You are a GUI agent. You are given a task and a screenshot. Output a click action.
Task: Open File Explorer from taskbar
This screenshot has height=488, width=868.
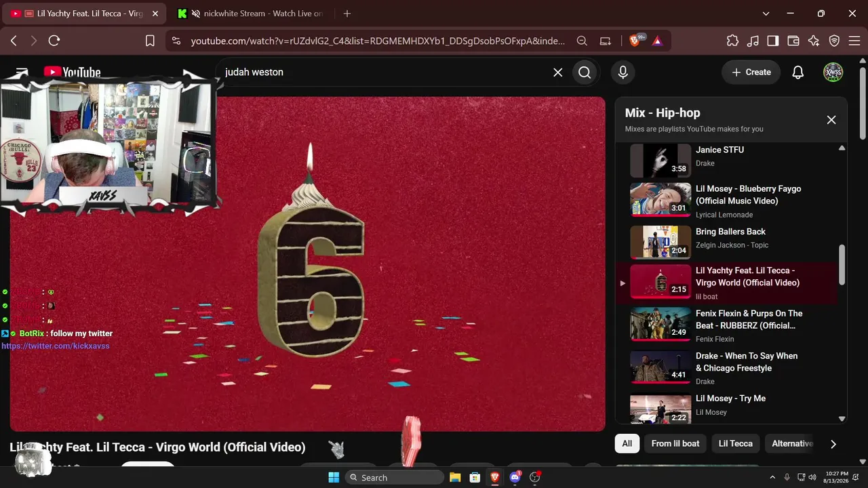(x=455, y=477)
